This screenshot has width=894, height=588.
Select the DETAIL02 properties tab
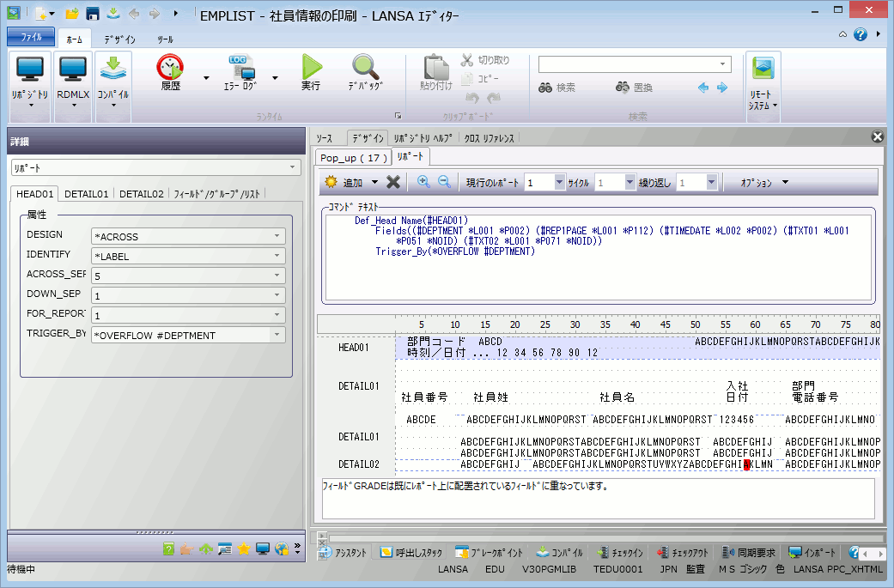pos(142,194)
